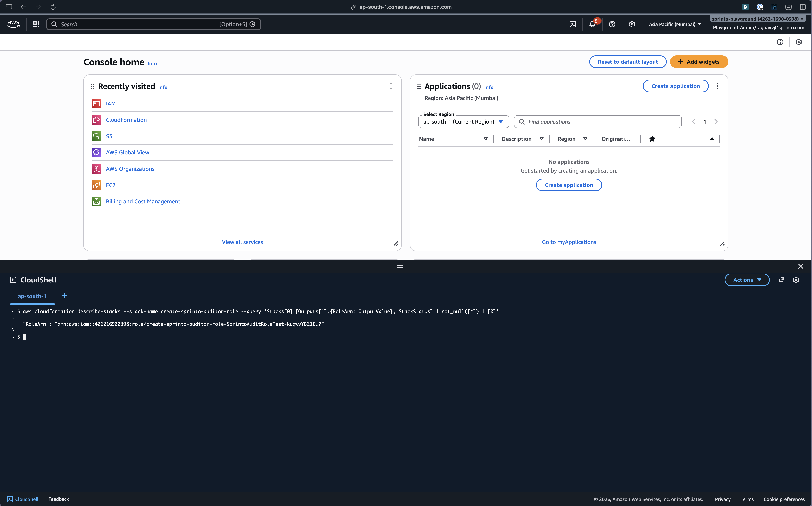Toggle the info panel icon
Image resolution: width=812 pixels, height=506 pixels.
click(x=780, y=42)
